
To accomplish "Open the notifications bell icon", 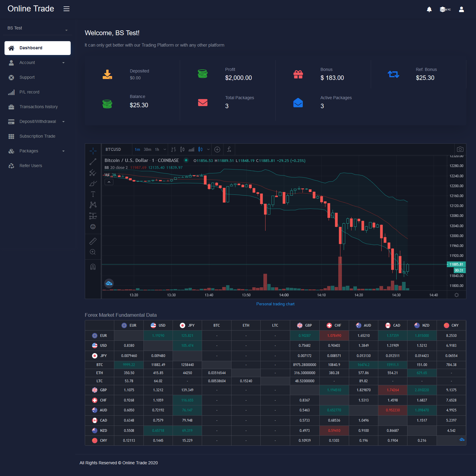I will 429,9.
